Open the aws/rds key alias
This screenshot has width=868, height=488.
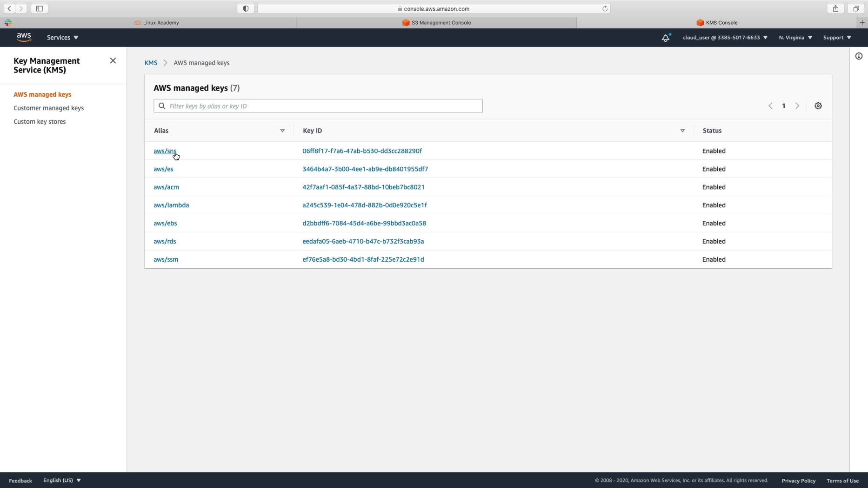[x=165, y=242]
